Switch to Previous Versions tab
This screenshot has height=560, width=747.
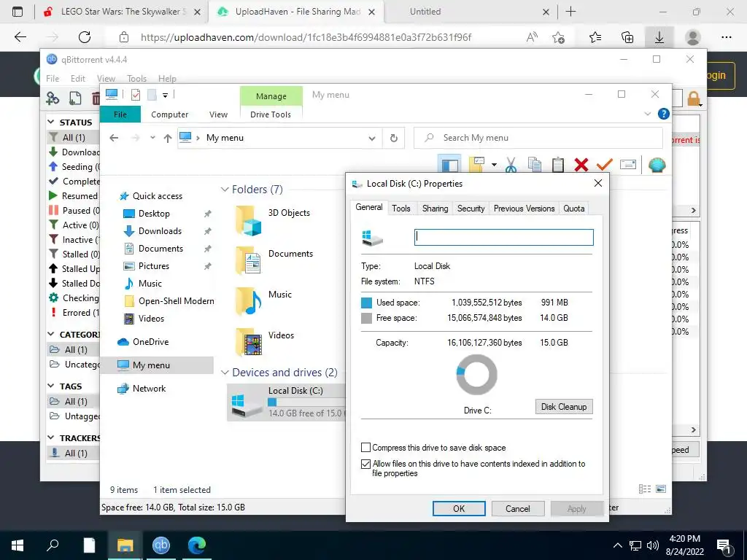coord(524,209)
